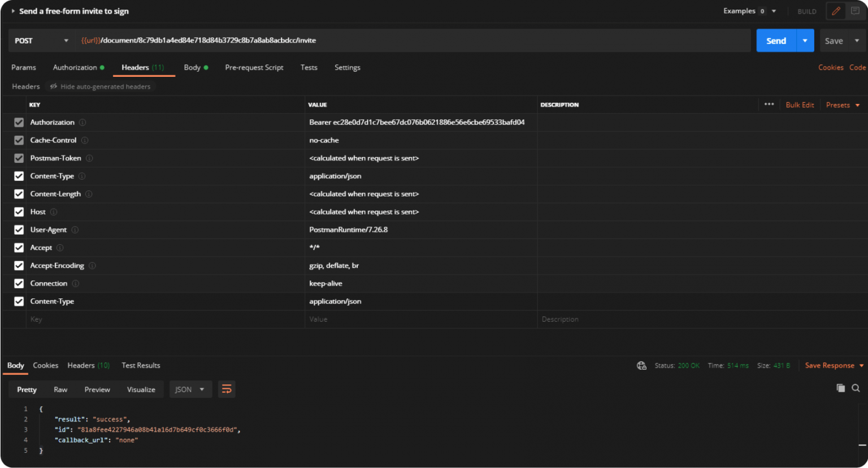Search the response with magnifier icon
Viewport: 868px width, 468px height.
click(856, 388)
